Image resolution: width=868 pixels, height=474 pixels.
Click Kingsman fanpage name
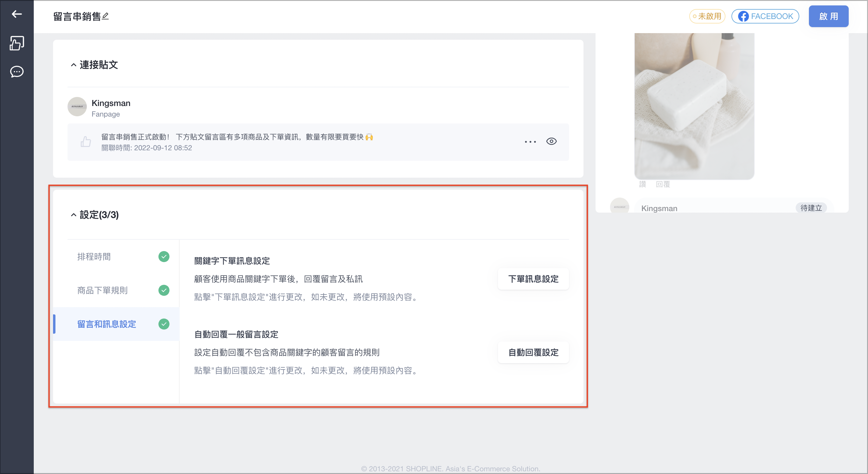point(111,103)
